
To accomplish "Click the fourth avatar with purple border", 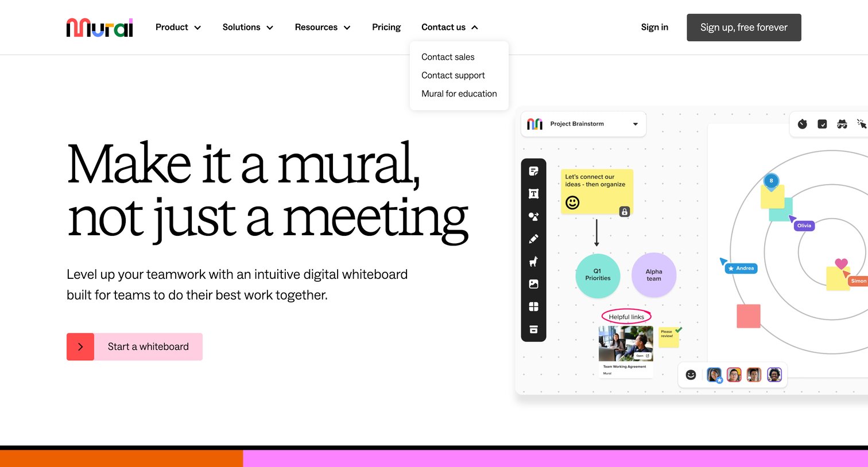I will pos(774,375).
